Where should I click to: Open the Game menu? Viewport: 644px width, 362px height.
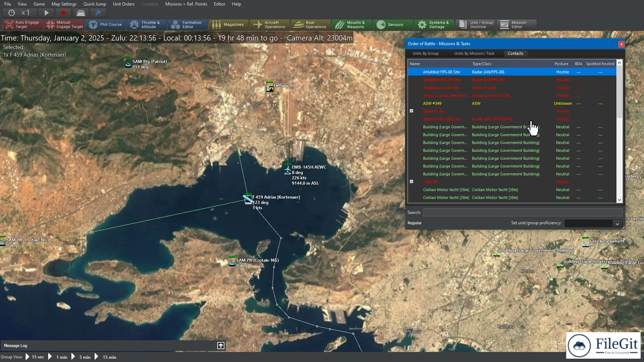39,4
